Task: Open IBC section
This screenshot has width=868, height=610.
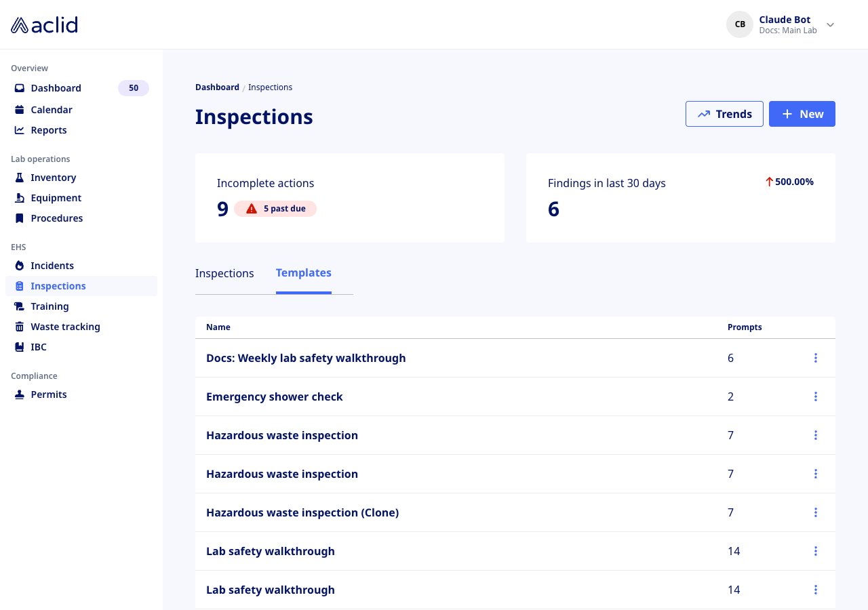Action: point(81,347)
